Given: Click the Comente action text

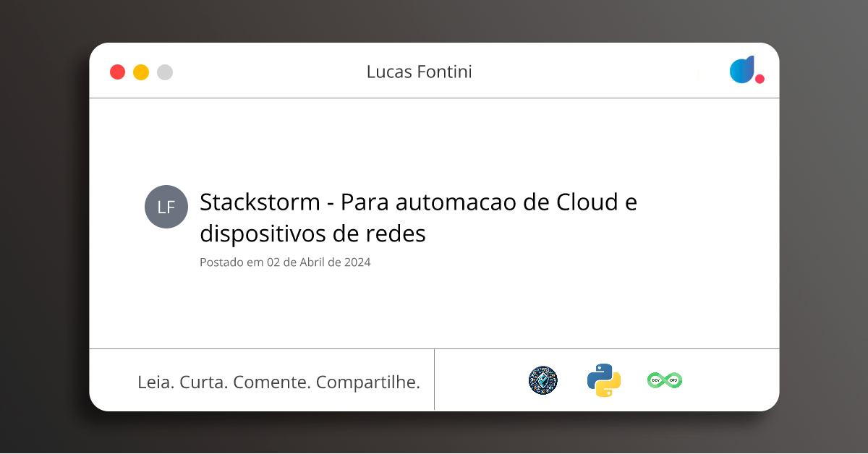Looking at the screenshot, I should [x=271, y=382].
